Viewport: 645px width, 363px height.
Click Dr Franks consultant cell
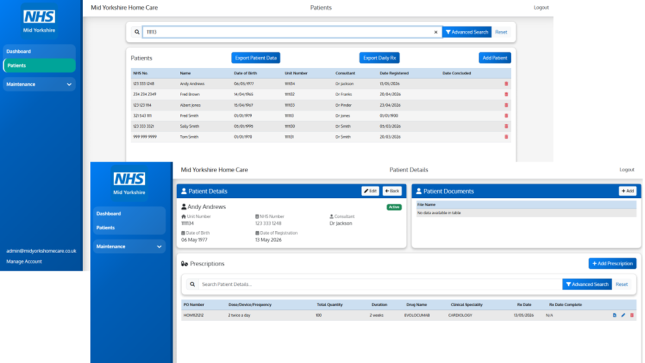point(343,94)
